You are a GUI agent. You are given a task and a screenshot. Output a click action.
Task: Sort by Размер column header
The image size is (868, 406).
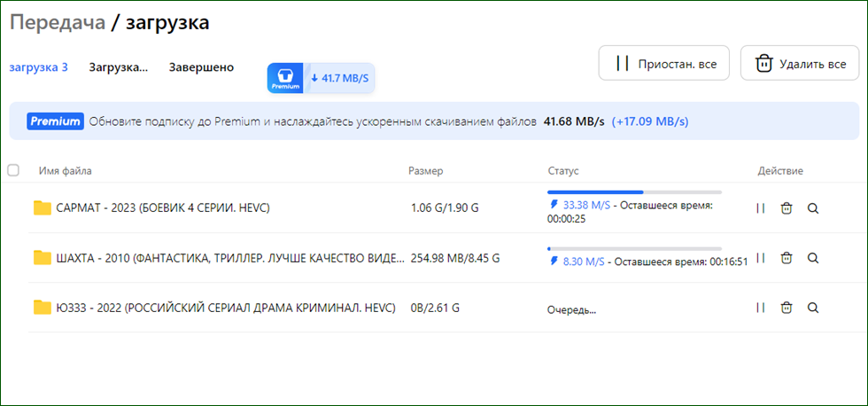point(426,171)
